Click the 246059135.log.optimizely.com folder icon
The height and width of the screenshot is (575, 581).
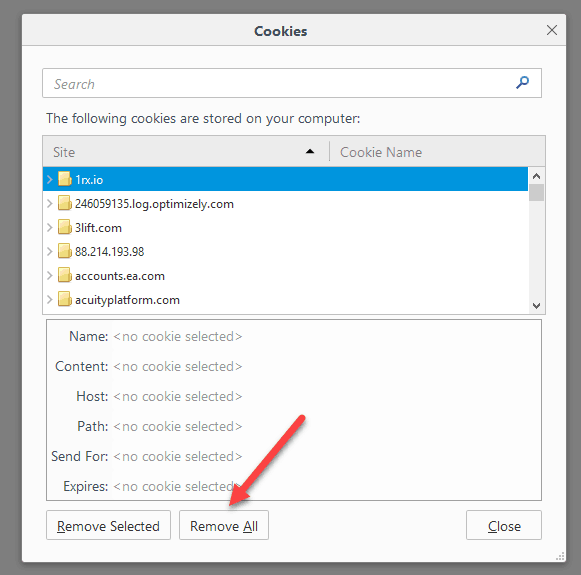[64, 203]
